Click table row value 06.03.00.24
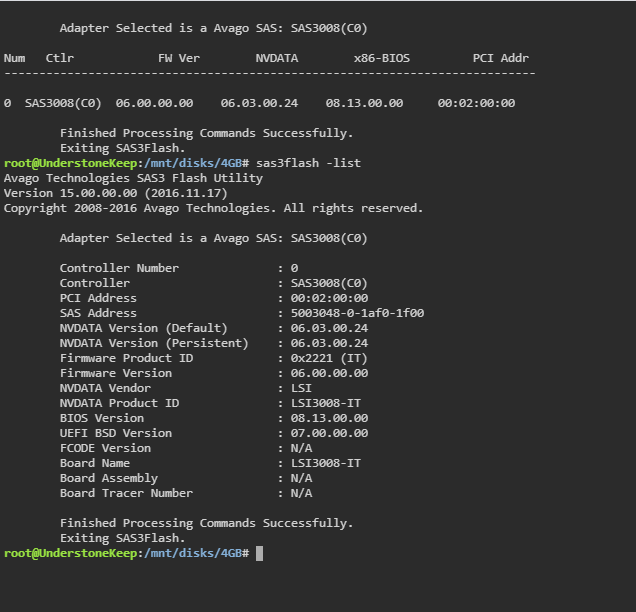 pyautogui.click(x=259, y=103)
